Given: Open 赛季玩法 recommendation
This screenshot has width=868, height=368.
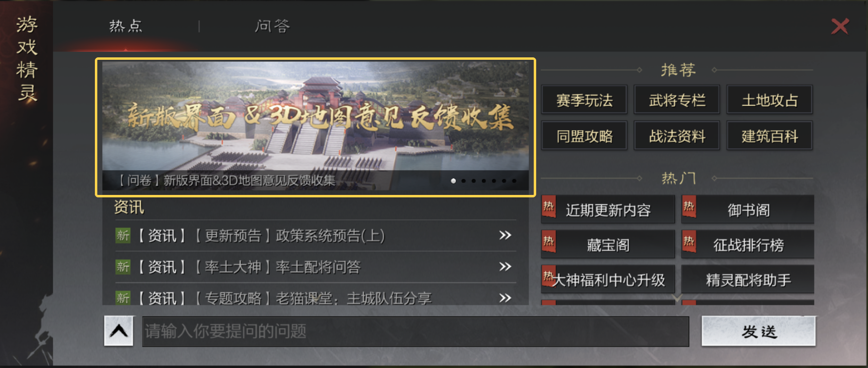Looking at the screenshot, I should pyautogui.click(x=584, y=100).
